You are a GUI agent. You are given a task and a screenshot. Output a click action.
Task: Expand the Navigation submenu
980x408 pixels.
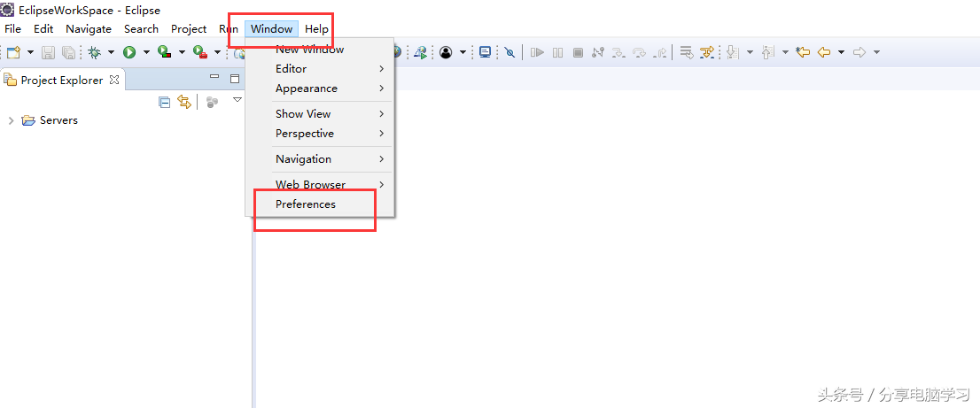pyautogui.click(x=320, y=159)
